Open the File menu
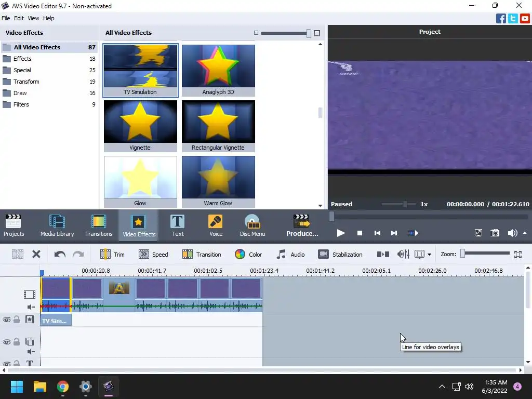Image resolution: width=532 pixels, height=399 pixels. click(x=6, y=18)
